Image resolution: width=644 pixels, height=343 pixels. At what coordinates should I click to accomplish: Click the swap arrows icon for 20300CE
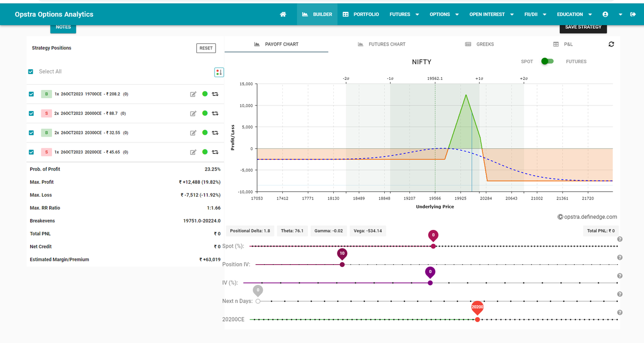click(215, 133)
